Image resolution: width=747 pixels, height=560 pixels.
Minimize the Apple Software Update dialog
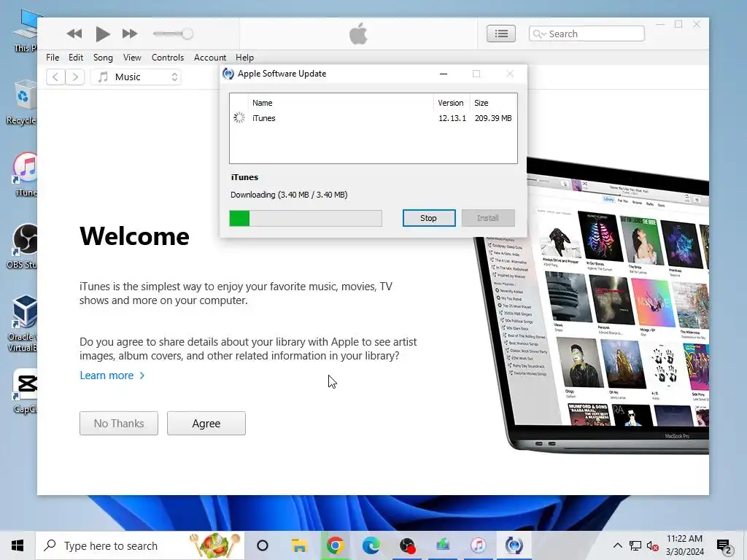pos(444,74)
